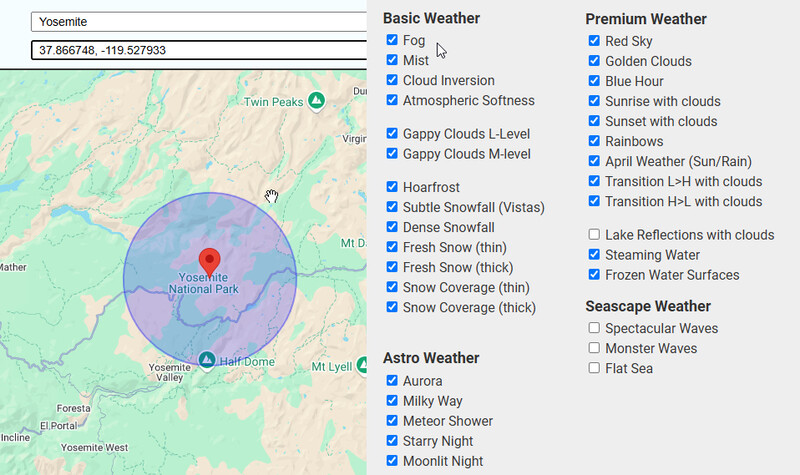
Task: Click the Half Dome text label
Action: (x=247, y=362)
